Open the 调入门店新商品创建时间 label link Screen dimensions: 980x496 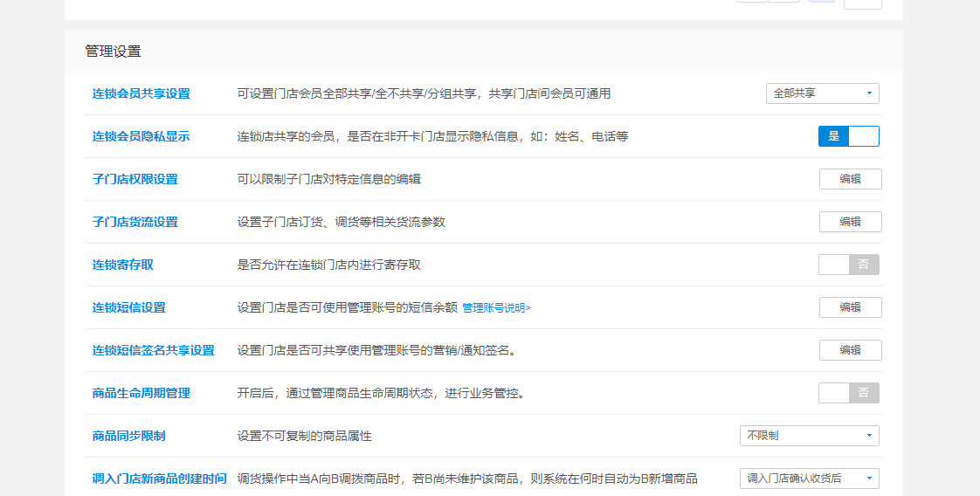click(159, 479)
